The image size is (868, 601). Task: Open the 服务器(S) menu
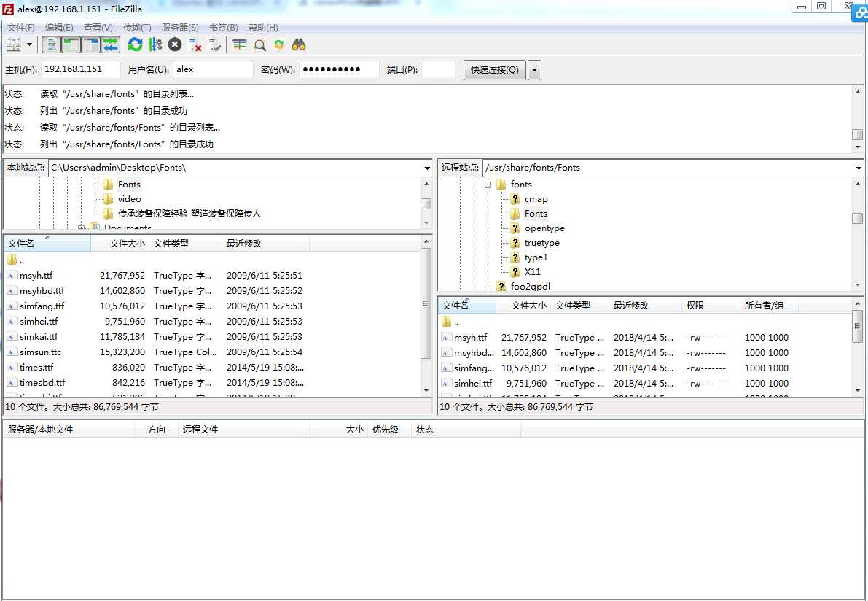click(180, 27)
